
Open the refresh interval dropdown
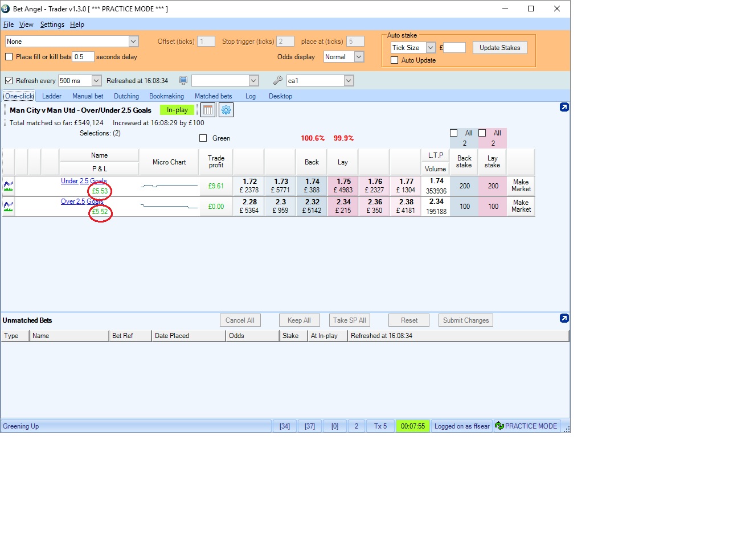[96, 80]
